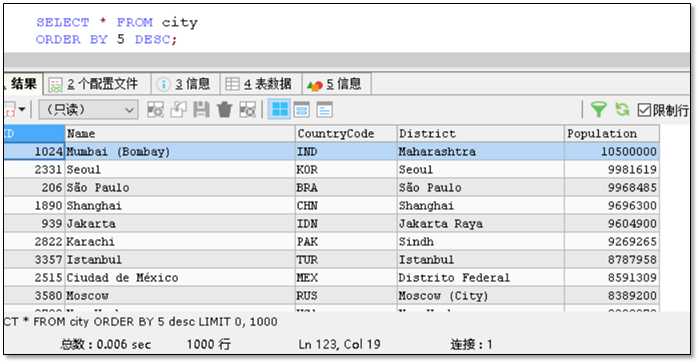Sort by the Name column header
Viewport: 700px width, 364px height.
click(180, 134)
